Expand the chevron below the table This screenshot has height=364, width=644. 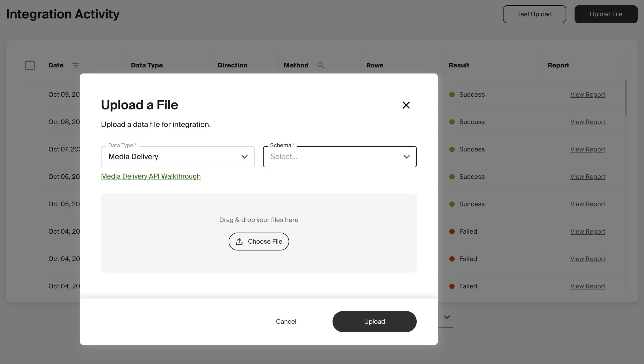click(x=447, y=317)
